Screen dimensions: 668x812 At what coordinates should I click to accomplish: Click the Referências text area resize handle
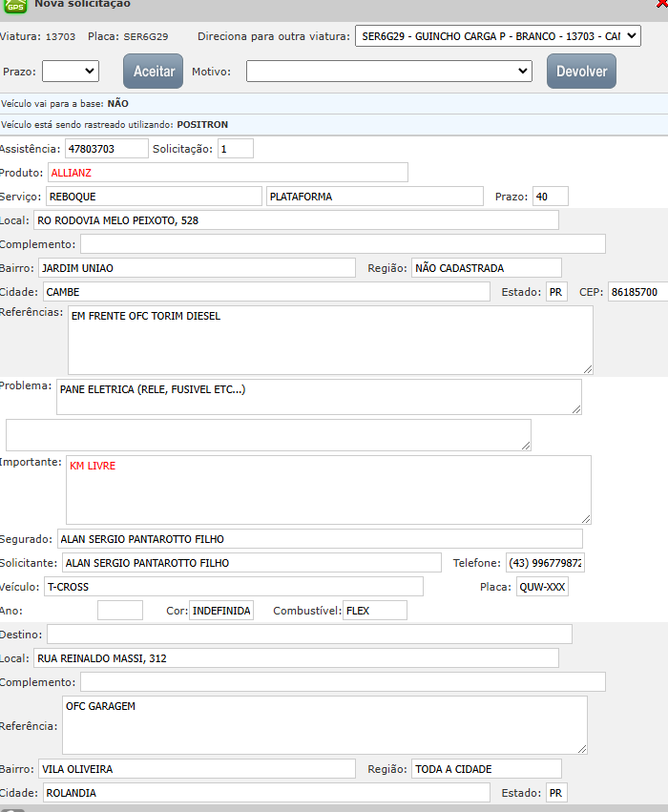point(588,368)
